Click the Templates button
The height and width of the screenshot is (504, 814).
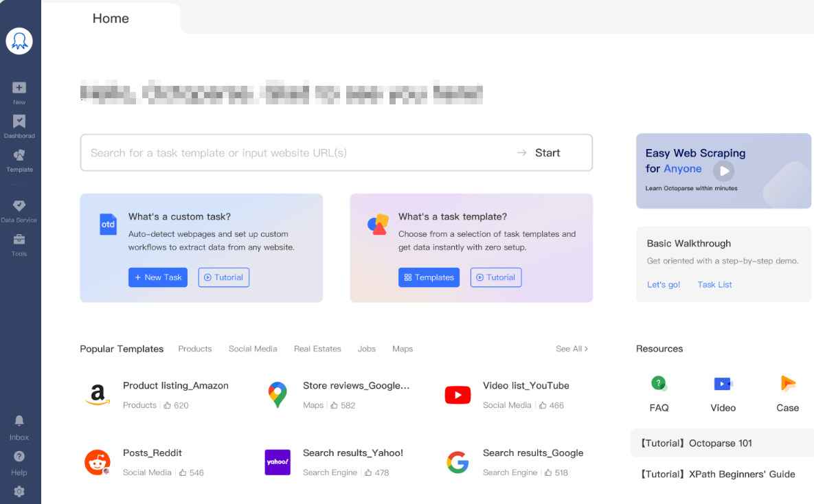[429, 277]
